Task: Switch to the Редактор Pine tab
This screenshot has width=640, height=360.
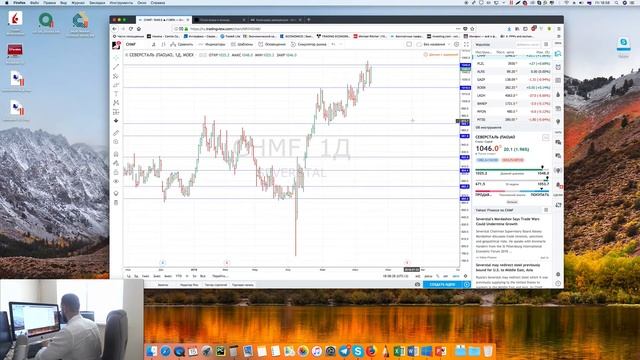Action: pos(189,285)
